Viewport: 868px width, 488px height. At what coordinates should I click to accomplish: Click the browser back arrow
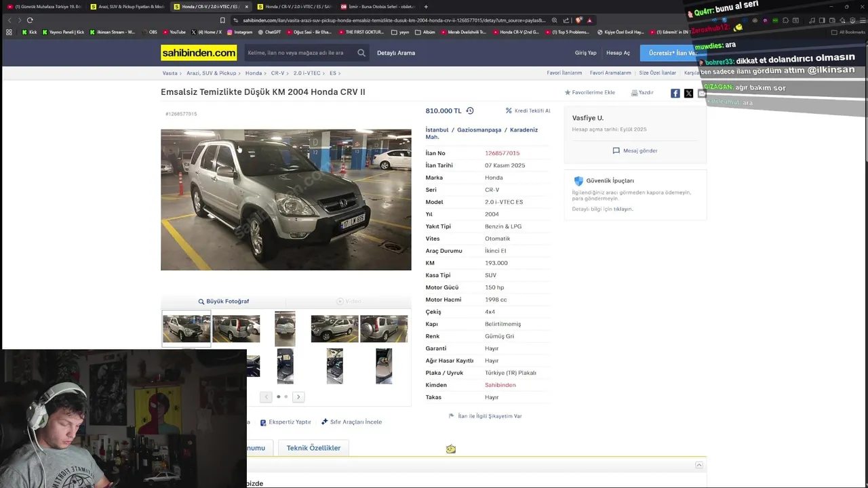[x=9, y=20]
